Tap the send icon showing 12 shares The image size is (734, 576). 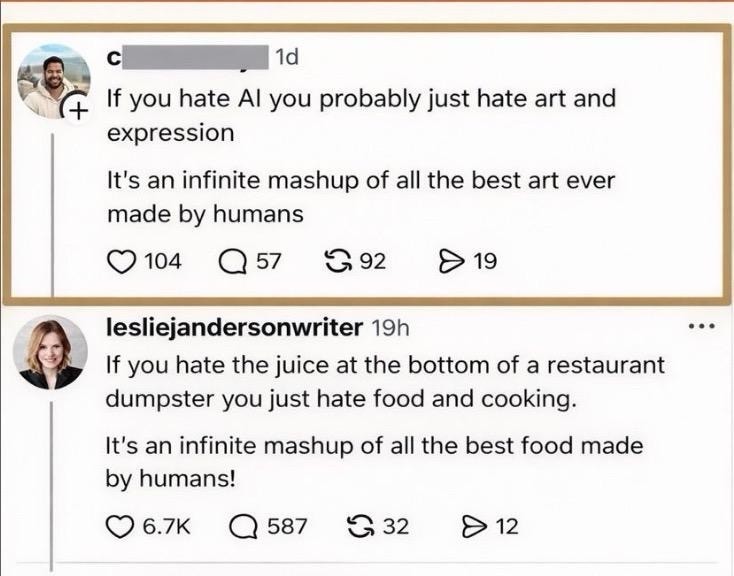(474, 525)
